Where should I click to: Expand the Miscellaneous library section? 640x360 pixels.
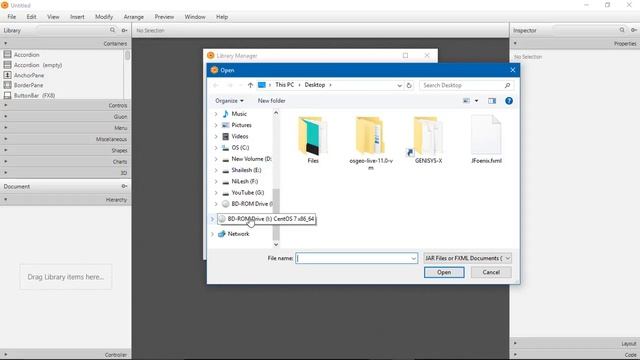click(x=65, y=139)
